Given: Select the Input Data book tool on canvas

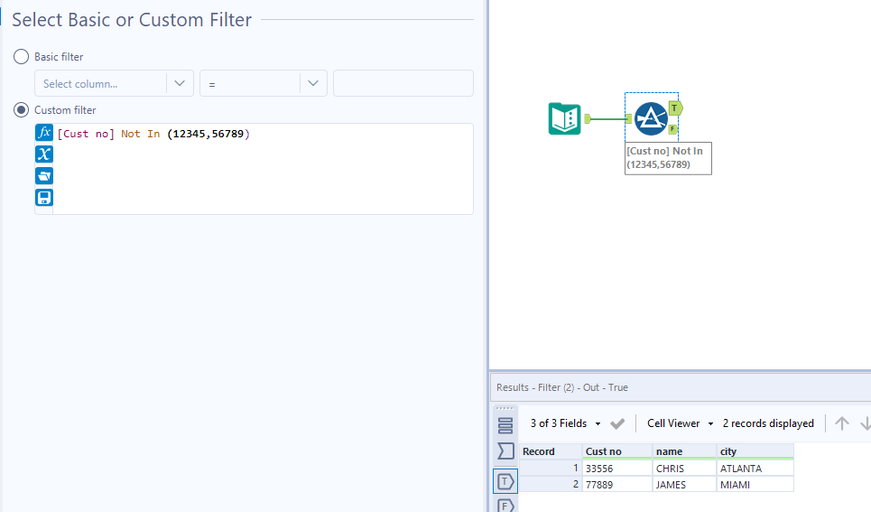Looking at the screenshot, I should pyautogui.click(x=564, y=119).
